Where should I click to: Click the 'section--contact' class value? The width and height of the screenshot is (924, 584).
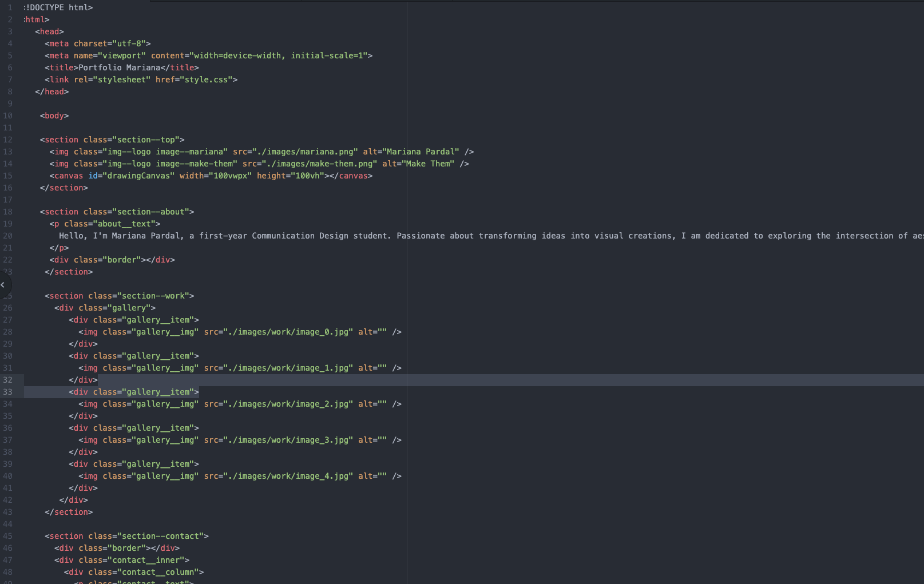click(160, 536)
